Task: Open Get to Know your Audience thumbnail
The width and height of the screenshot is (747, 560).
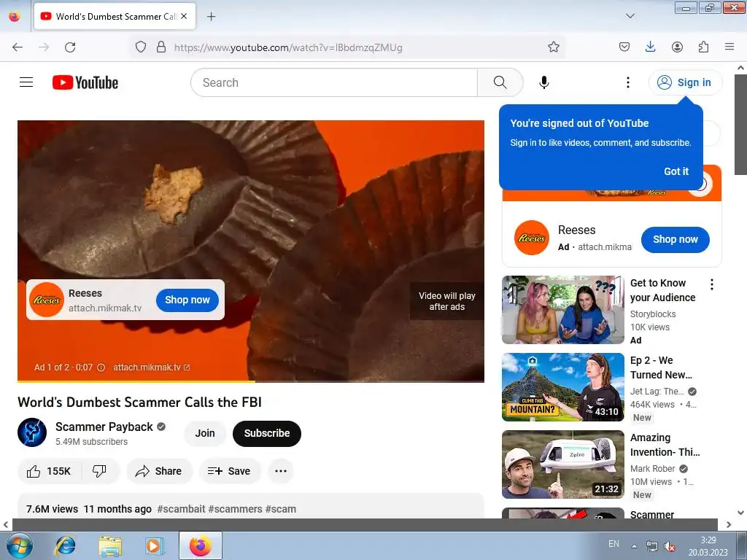Action: (562, 309)
